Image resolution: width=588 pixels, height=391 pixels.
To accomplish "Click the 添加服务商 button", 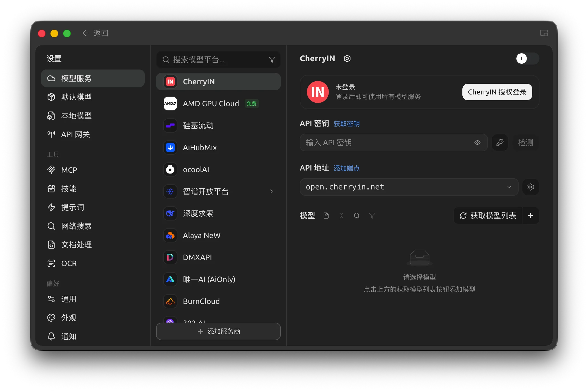I will pyautogui.click(x=218, y=331).
